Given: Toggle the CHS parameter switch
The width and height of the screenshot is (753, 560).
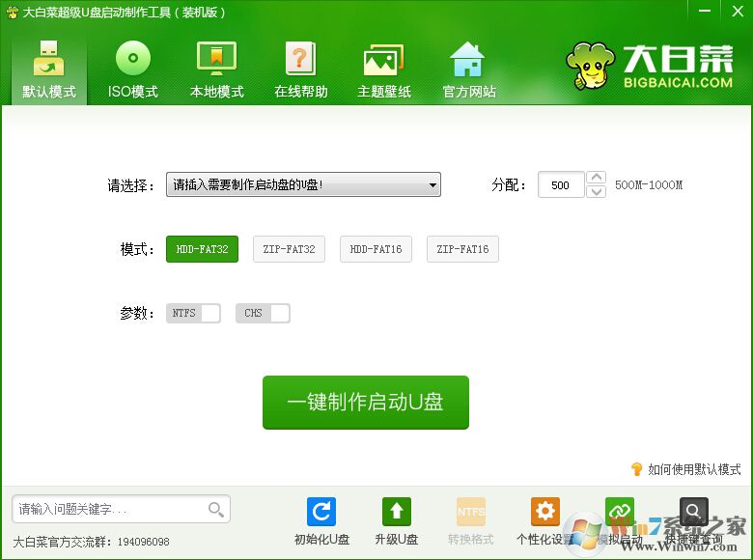Looking at the screenshot, I should point(263,313).
